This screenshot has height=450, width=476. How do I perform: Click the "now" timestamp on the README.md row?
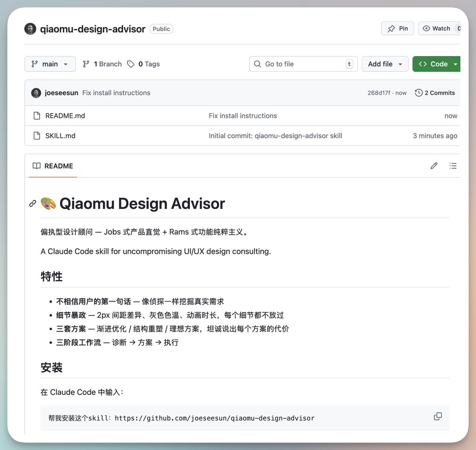point(451,116)
